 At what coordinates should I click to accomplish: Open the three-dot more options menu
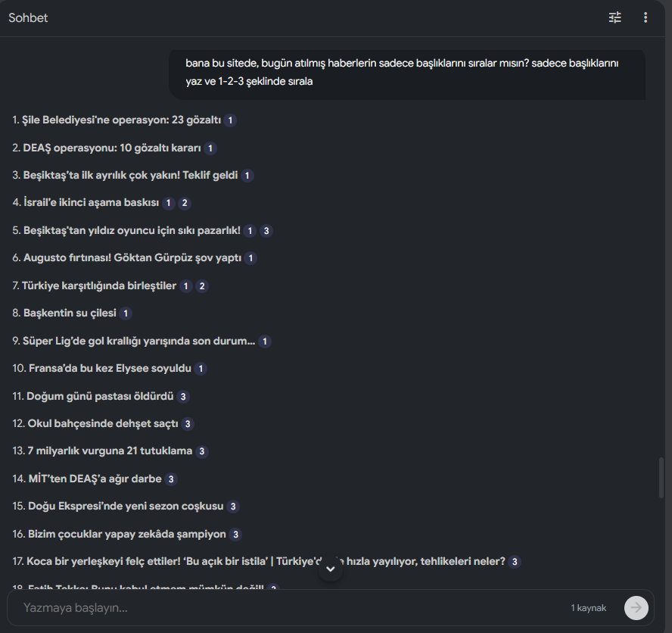point(646,17)
